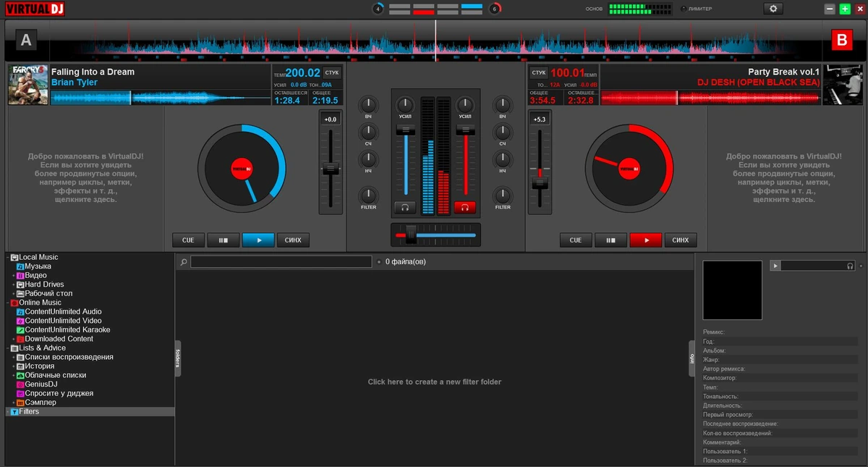Click the left welcome text to show advanced options

click(86, 177)
